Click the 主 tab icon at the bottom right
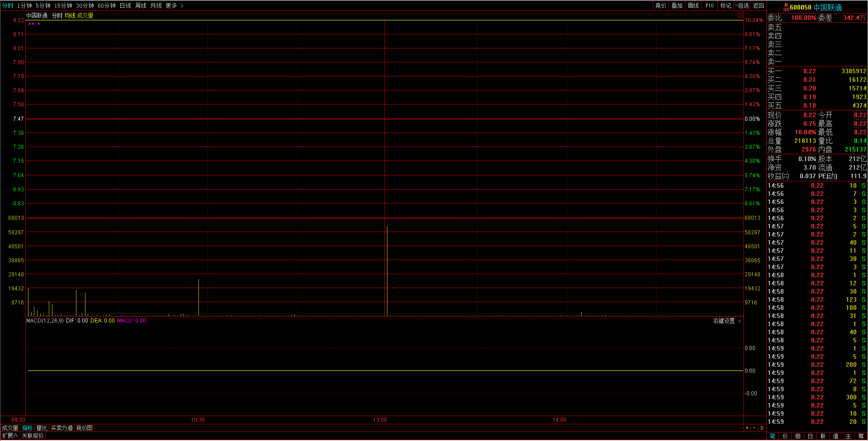The height and width of the screenshot is (441, 868). [848, 436]
